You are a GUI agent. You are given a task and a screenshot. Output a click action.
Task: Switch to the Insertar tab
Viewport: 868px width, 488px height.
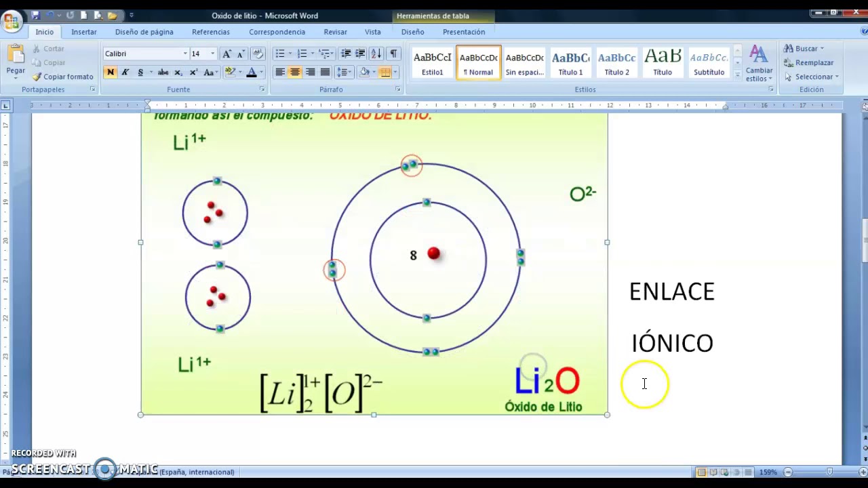click(x=84, y=32)
